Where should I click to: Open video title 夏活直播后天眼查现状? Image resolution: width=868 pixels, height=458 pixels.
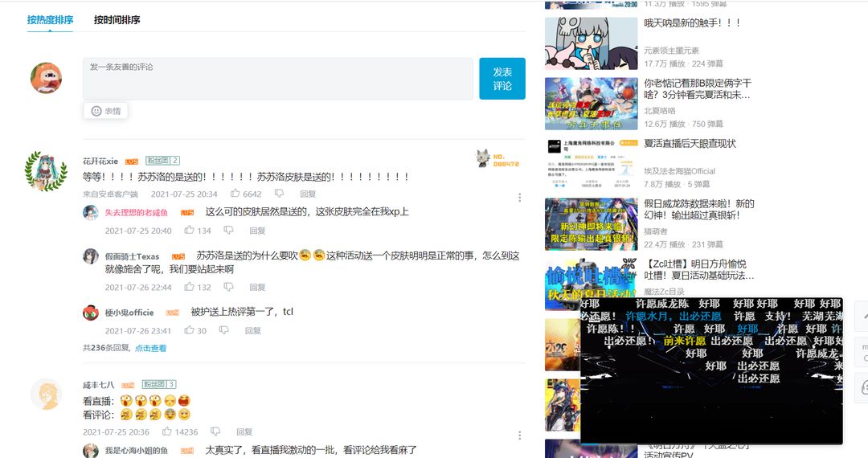(x=690, y=143)
